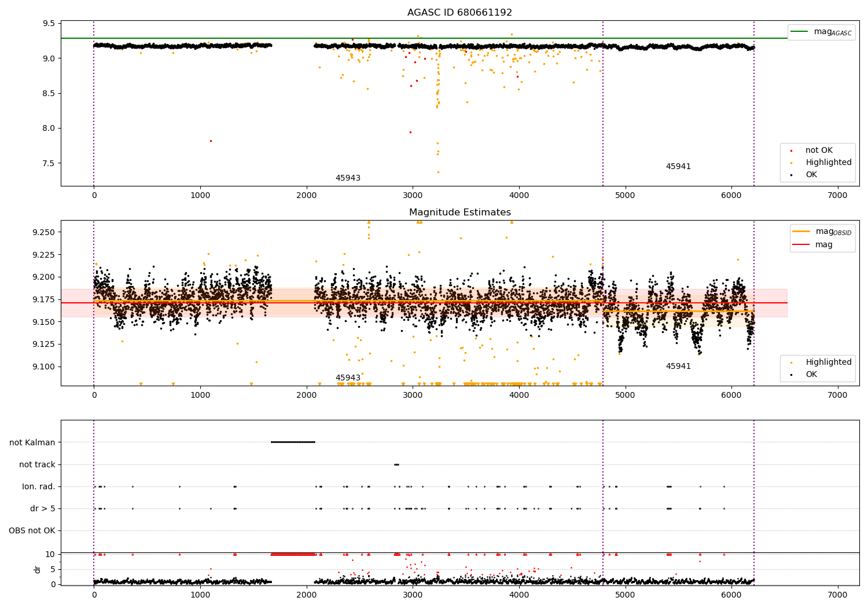Click the rotated 'dr' axis label

coord(38,569)
